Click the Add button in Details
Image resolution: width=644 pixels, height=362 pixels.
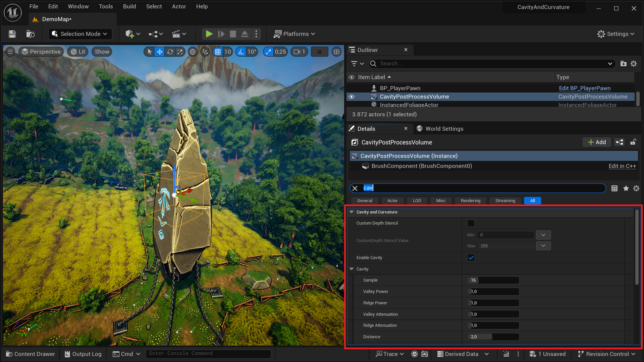click(x=597, y=142)
